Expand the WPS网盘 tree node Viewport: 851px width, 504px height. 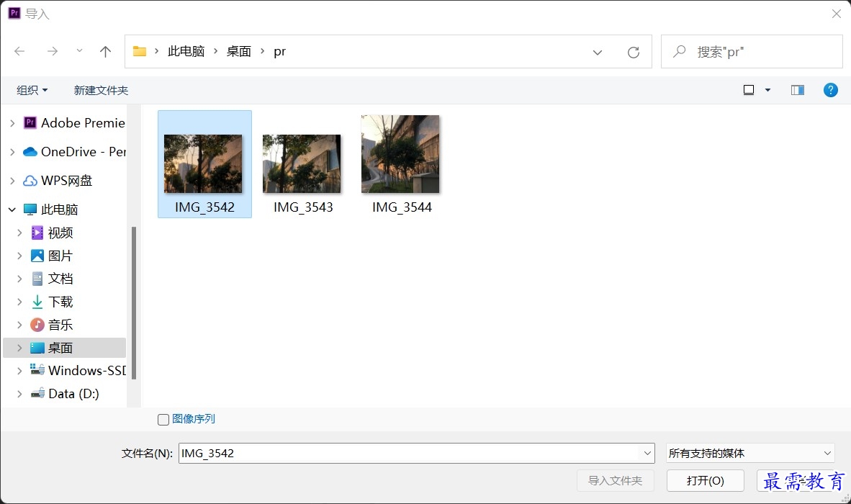pos(12,181)
